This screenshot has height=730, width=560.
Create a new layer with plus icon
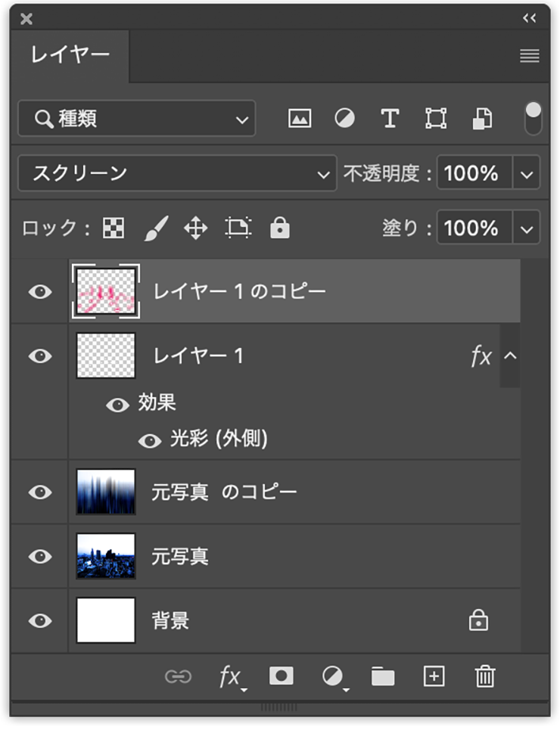pyautogui.click(x=434, y=676)
